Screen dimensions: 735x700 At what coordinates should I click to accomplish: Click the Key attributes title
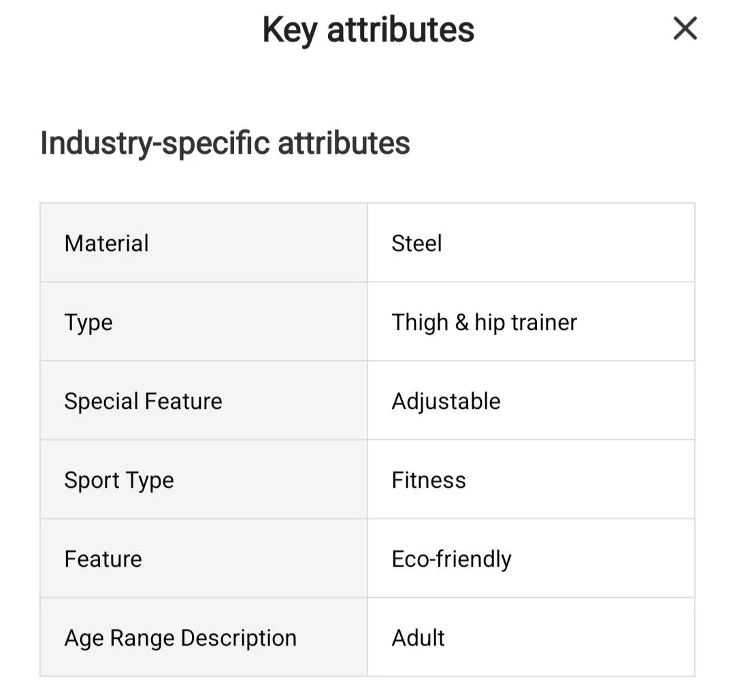tap(368, 30)
